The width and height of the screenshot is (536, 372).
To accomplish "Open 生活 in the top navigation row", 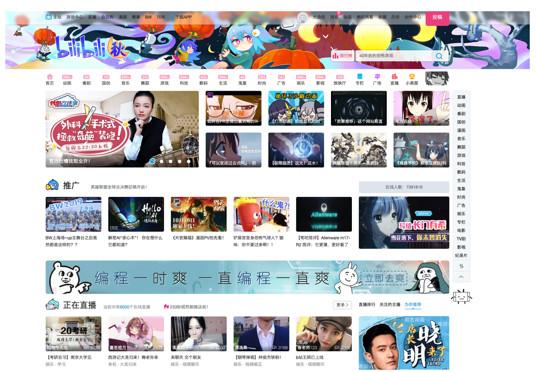I will [x=223, y=79].
